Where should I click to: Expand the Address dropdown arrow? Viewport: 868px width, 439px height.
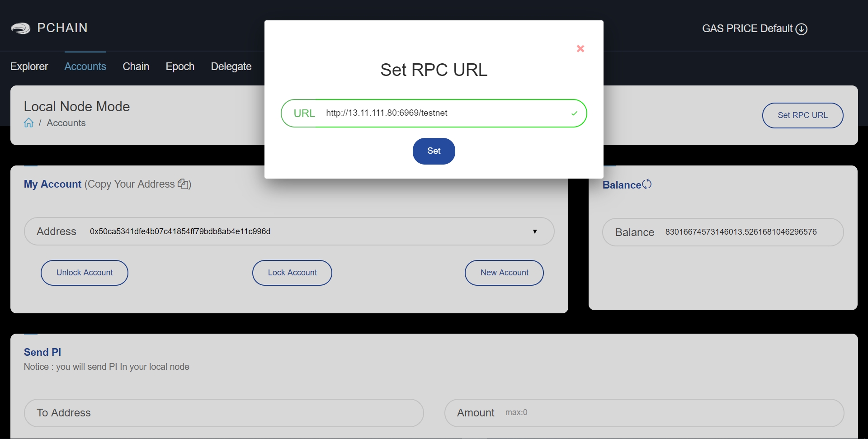535,231
